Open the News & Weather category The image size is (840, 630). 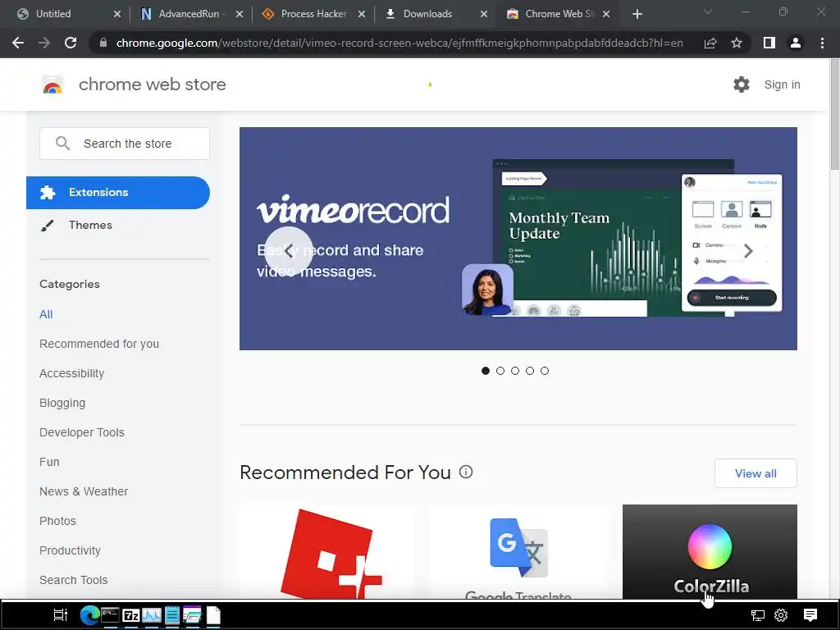(x=84, y=491)
